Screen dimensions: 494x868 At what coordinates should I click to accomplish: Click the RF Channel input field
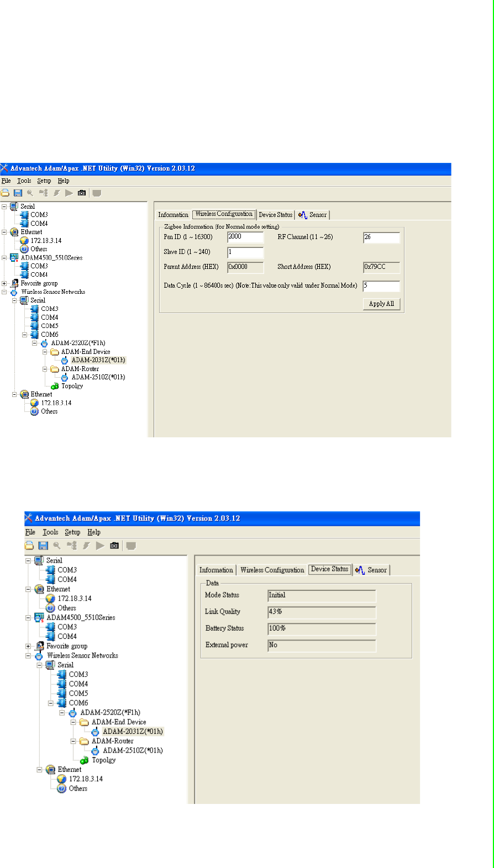click(x=381, y=237)
